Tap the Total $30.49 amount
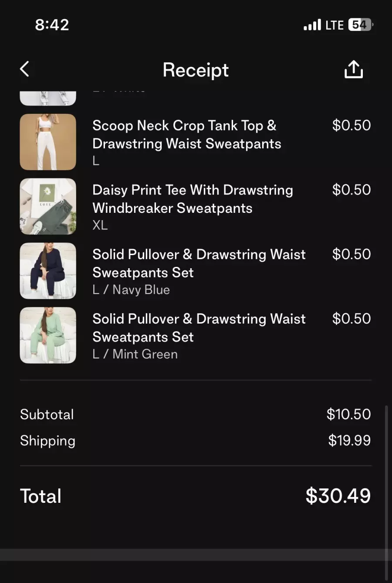 (338, 496)
